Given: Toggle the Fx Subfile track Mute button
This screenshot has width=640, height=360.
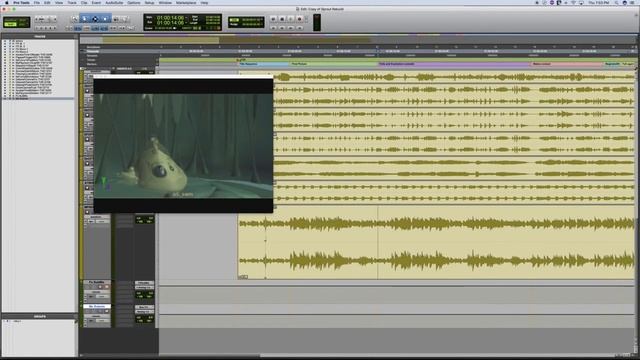Looking at the screenshot, I should tap(107, 287).
